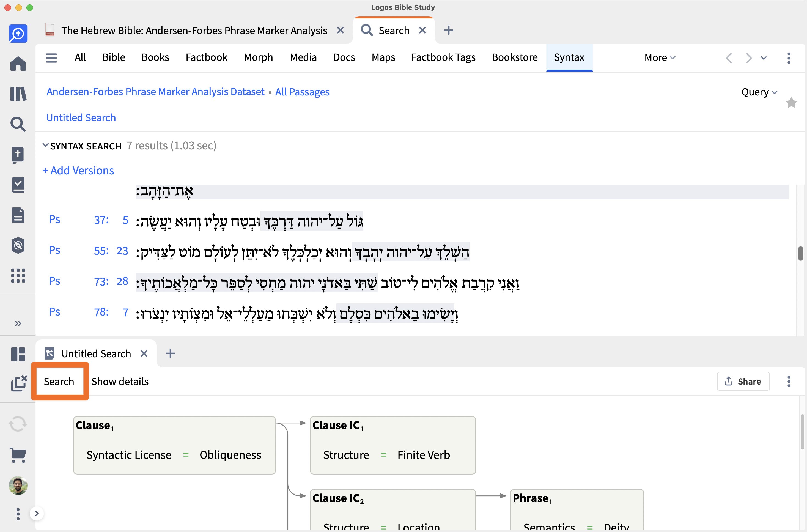Add a new tab in lower panel
Screen dimensions: 807x532
click(170, 353)
